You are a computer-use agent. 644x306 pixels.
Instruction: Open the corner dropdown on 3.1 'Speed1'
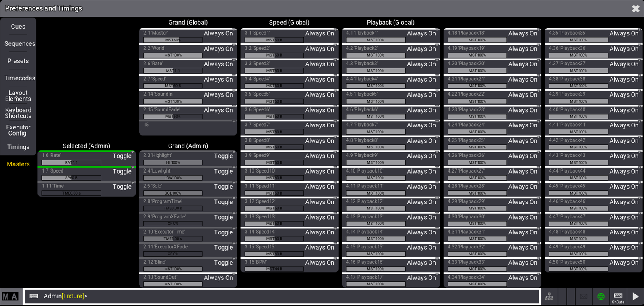(x=335, y=29)
